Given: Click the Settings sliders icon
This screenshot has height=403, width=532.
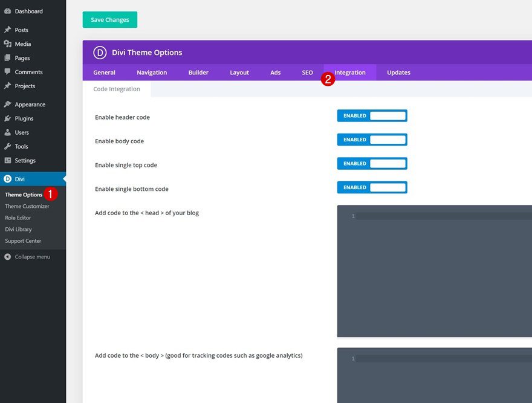Looking at the screenshot, I should click(7, 161).
